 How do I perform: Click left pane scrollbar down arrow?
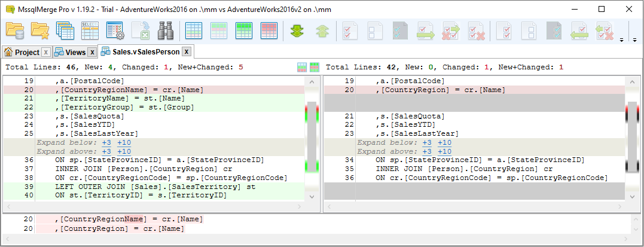(312, 197)
